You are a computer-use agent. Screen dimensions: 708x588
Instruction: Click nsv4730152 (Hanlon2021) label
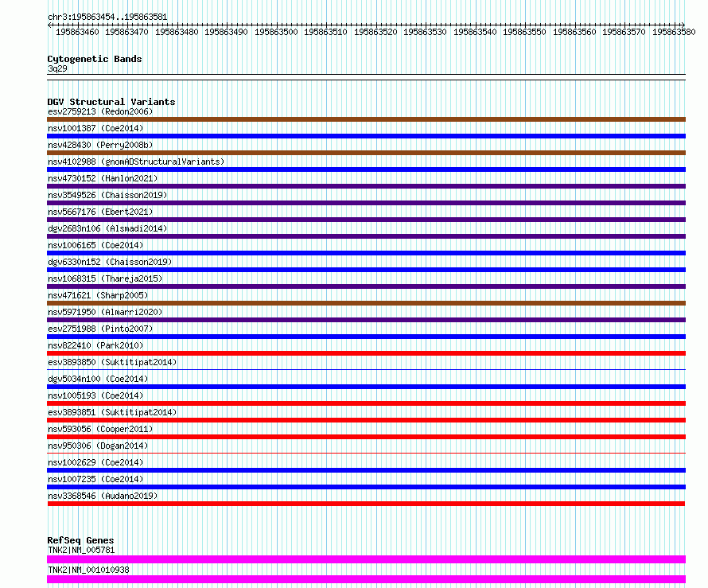(103, 178)
